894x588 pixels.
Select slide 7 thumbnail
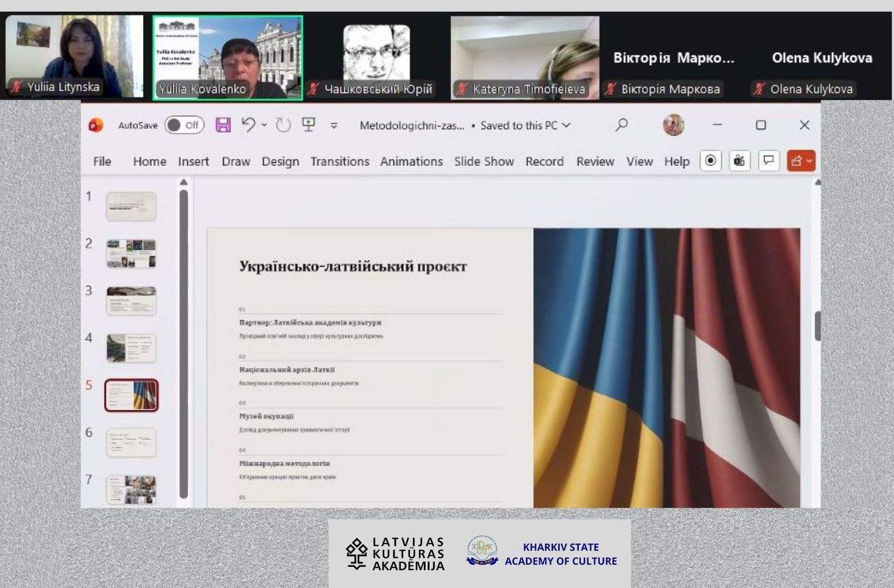[x=131, y=489]
